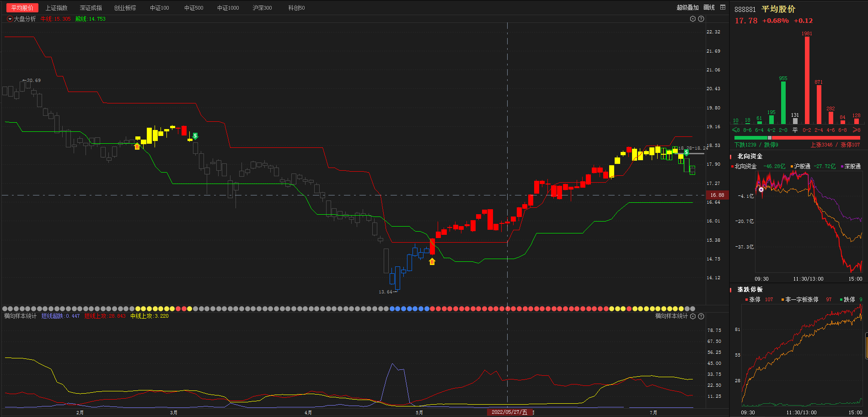Click the current price 17.78
The image size is (868, 417).
[746, 21]
